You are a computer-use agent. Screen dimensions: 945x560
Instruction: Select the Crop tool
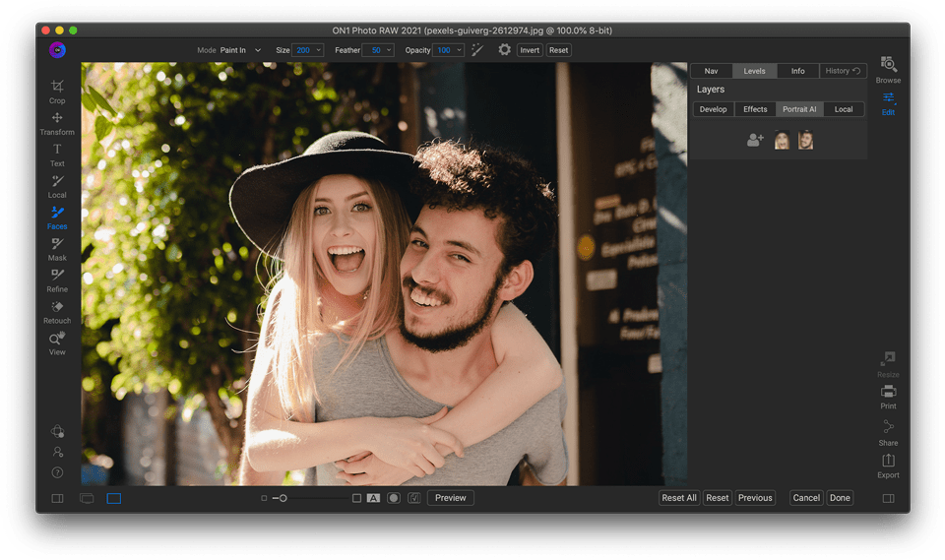[x=57, y=92]
